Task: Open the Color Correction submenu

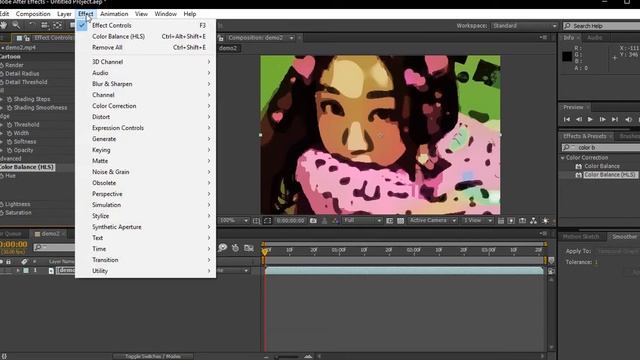Action: (145, 106)
